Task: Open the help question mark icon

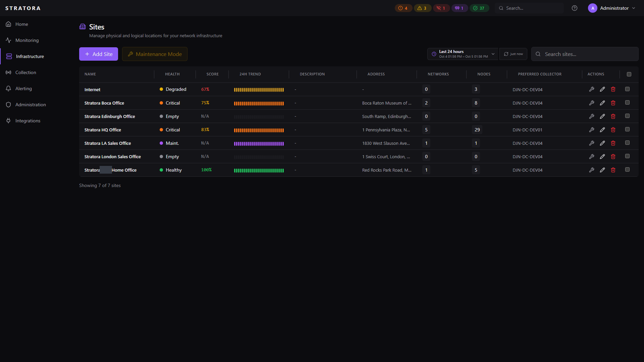Action: click(575, 8)
